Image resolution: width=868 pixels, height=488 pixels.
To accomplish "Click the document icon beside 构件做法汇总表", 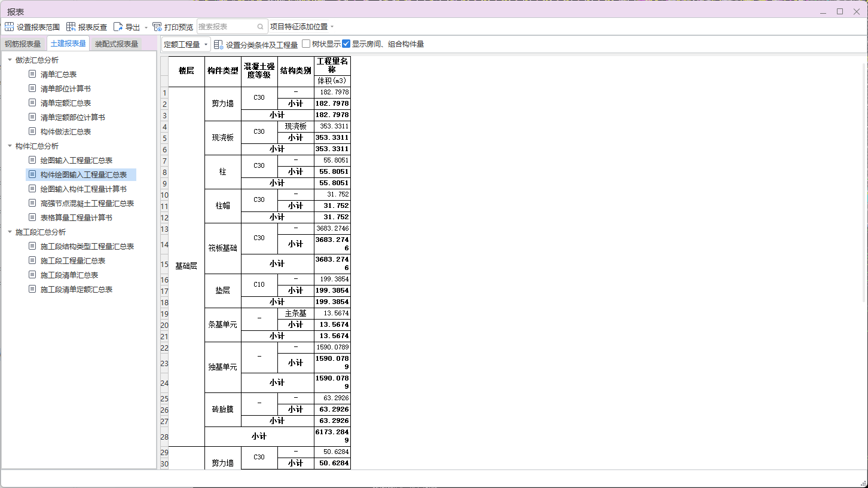I will click(x=32, y=131).
